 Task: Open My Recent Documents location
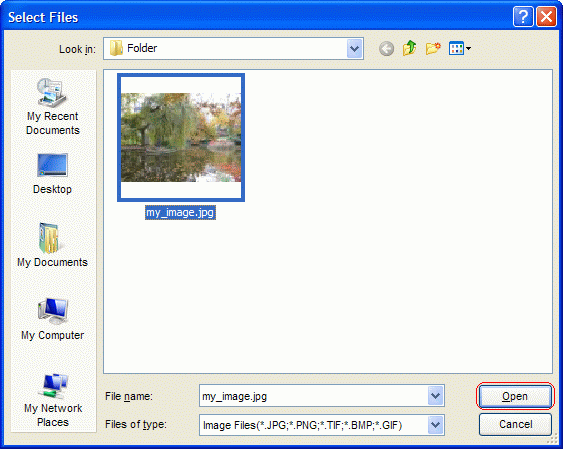52,107
